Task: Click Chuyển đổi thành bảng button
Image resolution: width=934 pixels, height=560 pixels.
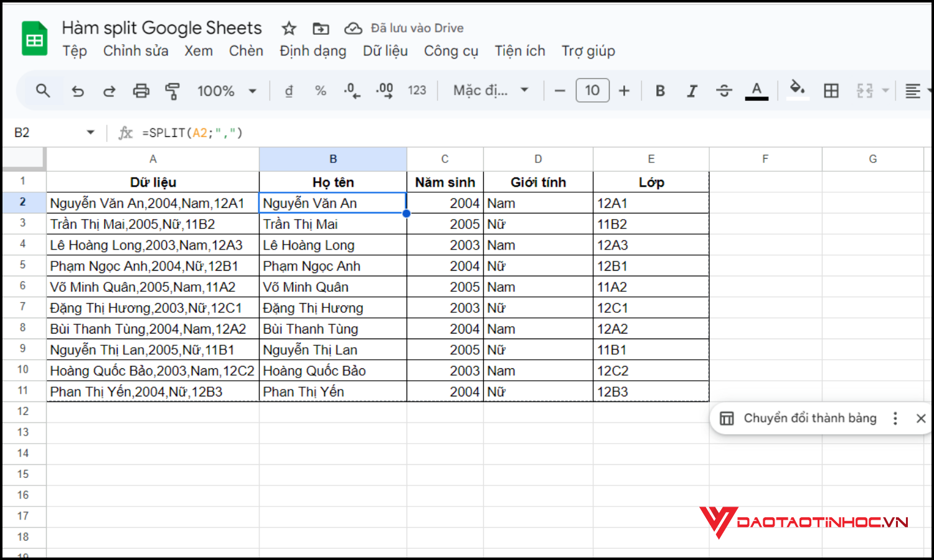Action: point(798,418)
